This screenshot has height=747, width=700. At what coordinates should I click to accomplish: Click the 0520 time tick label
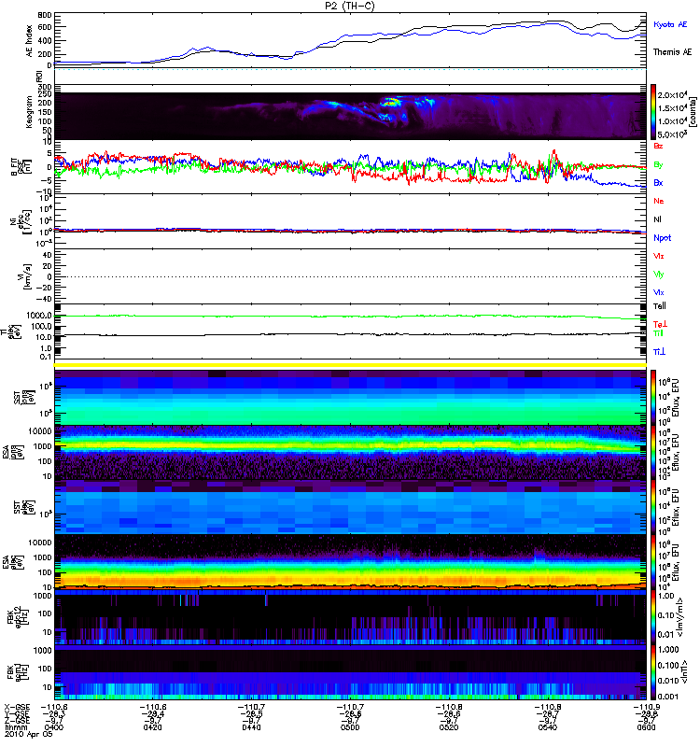click(x=449, y=727)
